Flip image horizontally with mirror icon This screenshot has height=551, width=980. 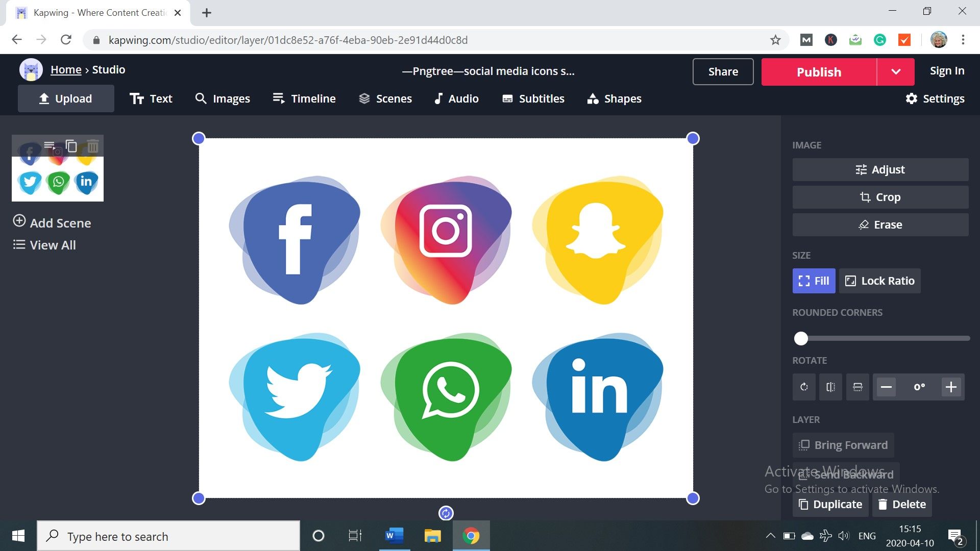click(830, 387)
